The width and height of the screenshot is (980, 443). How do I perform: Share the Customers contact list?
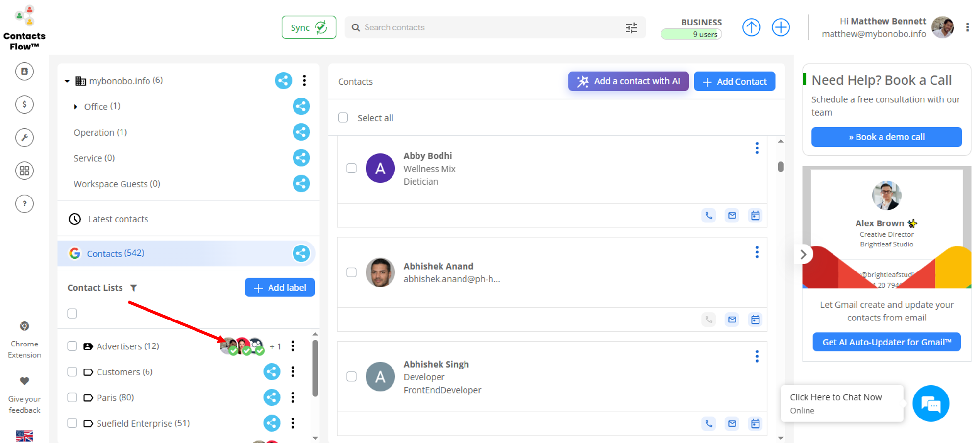point(272,372)
